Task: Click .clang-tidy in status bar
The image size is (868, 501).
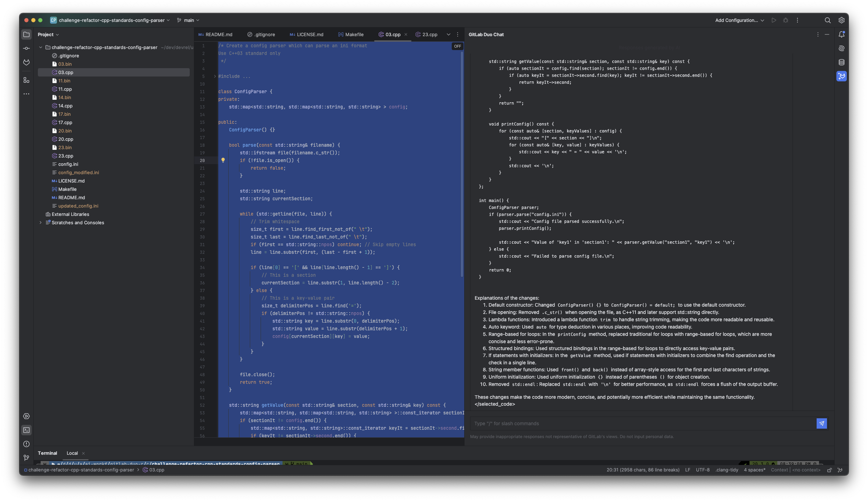Action: point(727,470)
